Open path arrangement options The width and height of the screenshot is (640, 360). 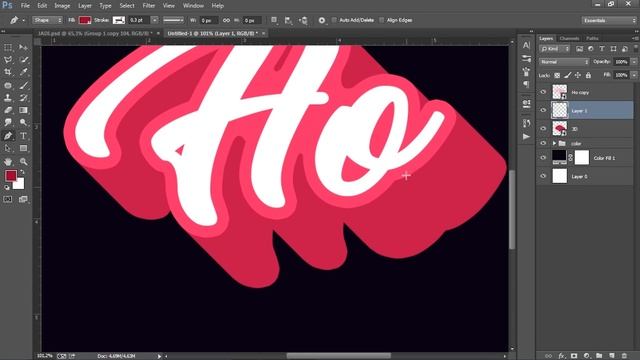coord(303,20)
